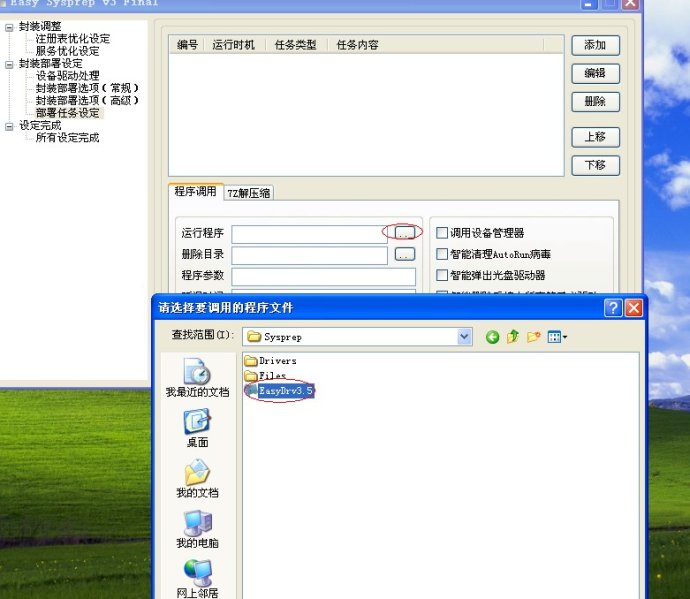Select 服务优化设定 in the tree
This screenshot has height=599, width=690.
coord(67,51)
